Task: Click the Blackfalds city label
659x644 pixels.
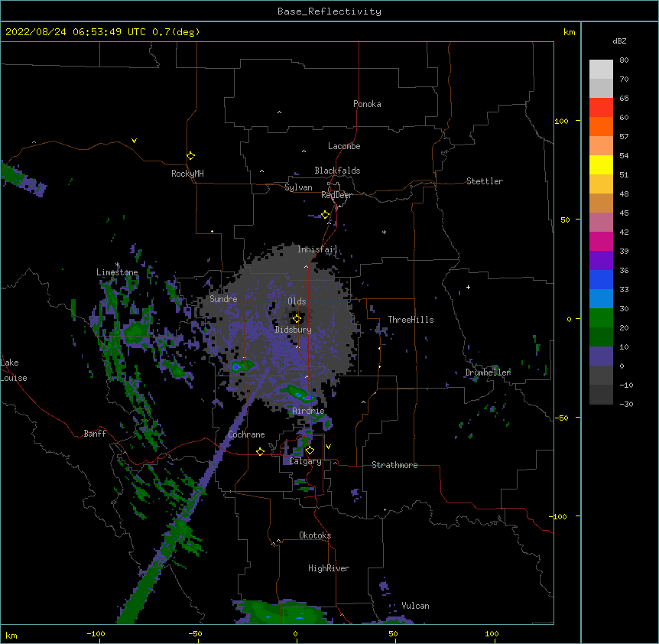Action: (337, 171)
